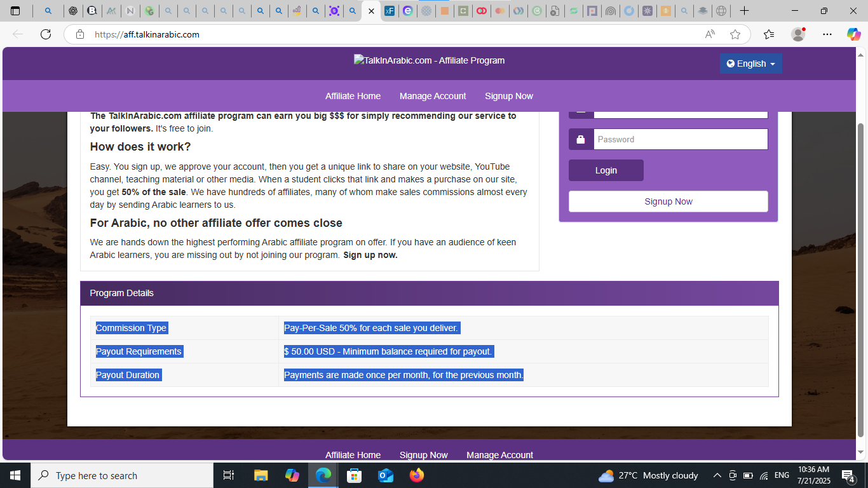Screen dimensions: 868x488
Task: Switch to the ChatGPT browser tab
Action: 73,11
